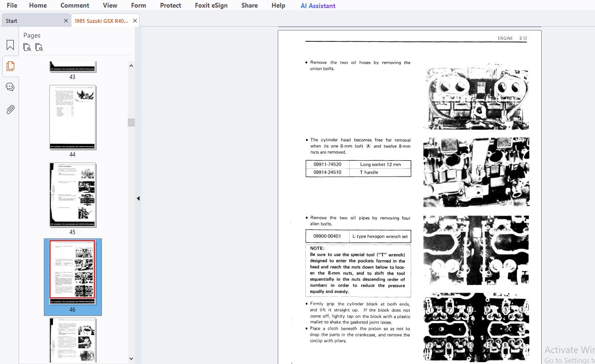The width and height of the screenshot is (595, 364).
Task: Open the File menu
Action: click(x=12, y=5)
